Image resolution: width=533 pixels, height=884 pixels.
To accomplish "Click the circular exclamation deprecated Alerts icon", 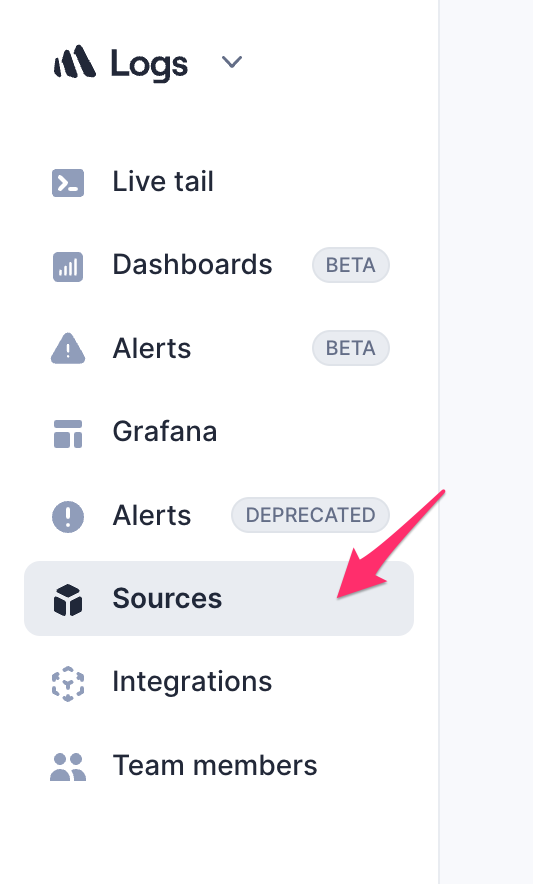I will [x=68, y=516].
